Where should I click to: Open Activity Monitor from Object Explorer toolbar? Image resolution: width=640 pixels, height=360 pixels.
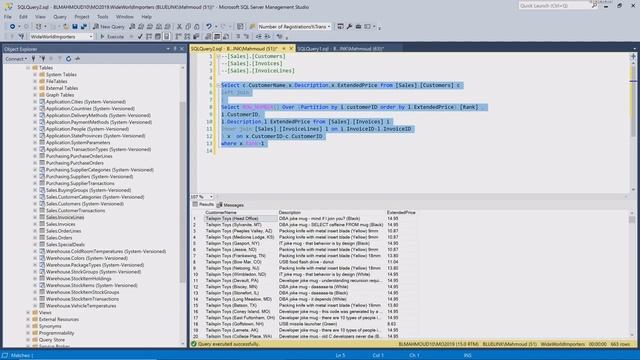click(77, 59)
